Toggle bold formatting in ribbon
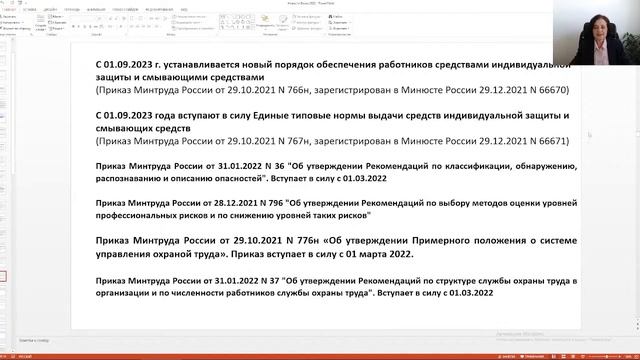The height and width of the screenshot is (360, 640). coord(73,27)
